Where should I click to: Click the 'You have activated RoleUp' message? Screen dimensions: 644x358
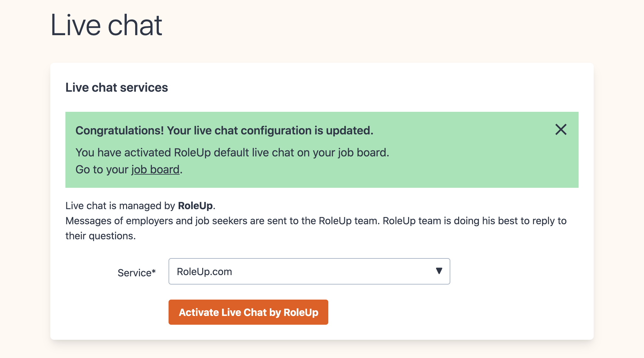point(232,153)
